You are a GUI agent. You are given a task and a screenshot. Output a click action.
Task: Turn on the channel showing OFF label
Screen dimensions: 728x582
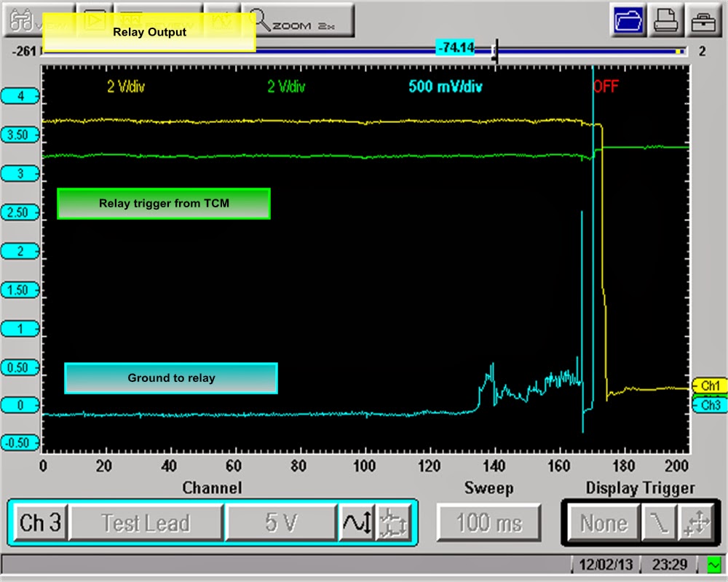606,86
